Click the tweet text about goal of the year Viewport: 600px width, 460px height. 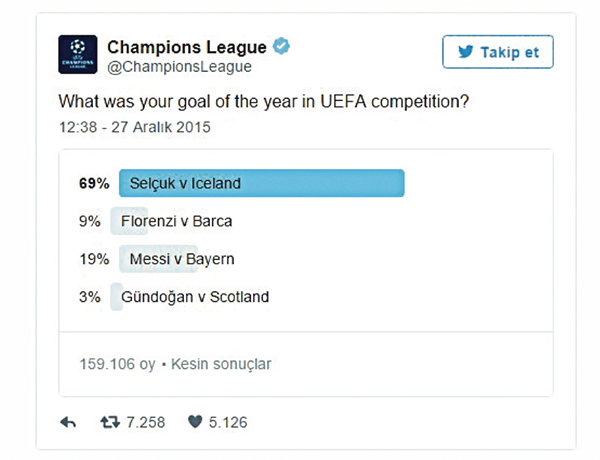[264, 102]
